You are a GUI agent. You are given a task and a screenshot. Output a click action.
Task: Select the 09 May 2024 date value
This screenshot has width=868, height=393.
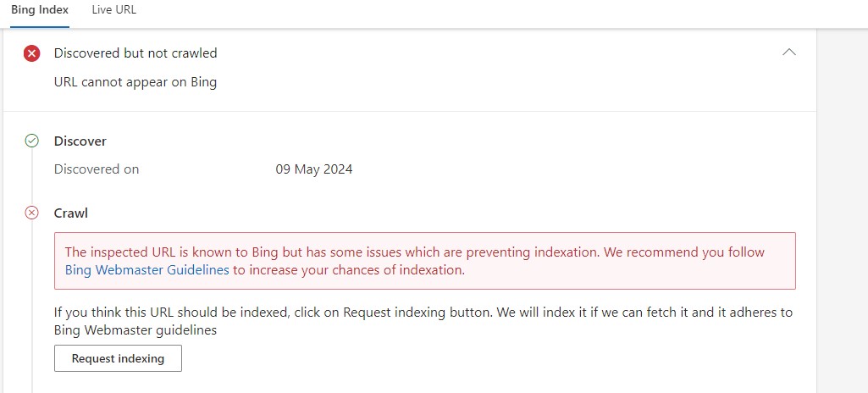[x=314, y=169]
